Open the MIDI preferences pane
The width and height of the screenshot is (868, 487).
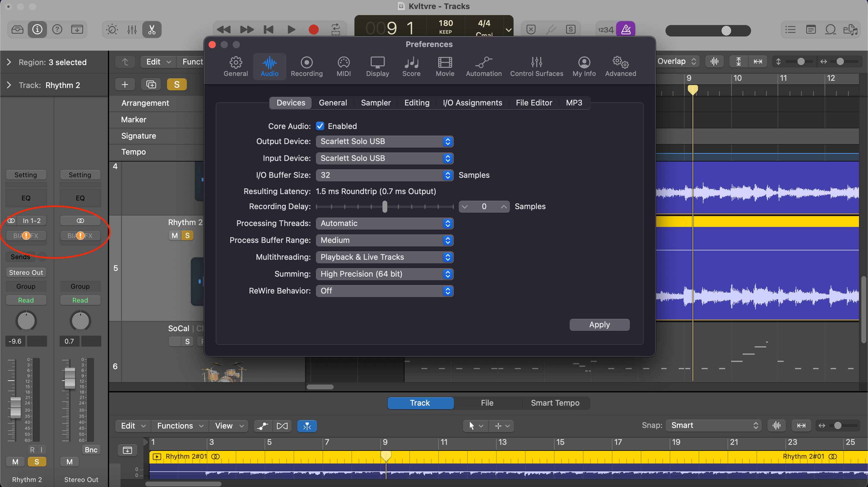tap(343, 66)
